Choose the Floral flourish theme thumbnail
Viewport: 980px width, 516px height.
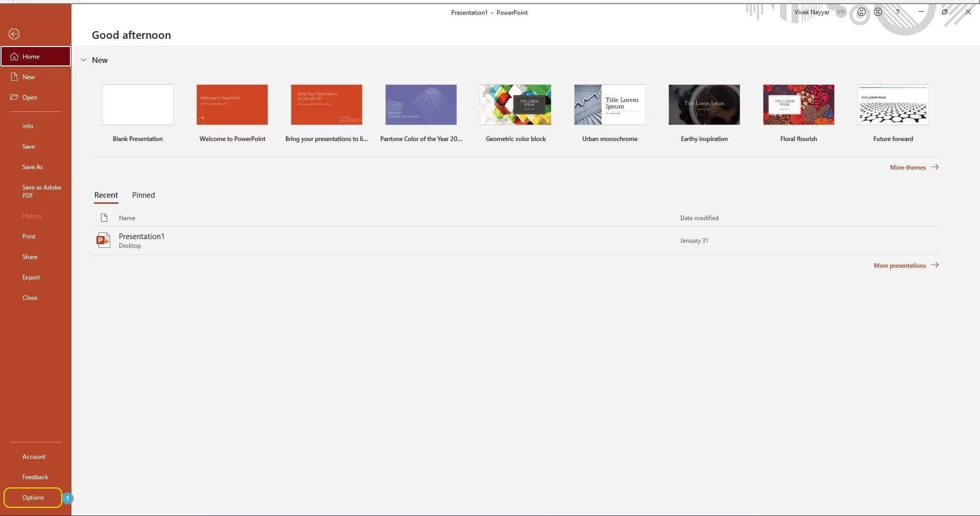tap(799, 105)
